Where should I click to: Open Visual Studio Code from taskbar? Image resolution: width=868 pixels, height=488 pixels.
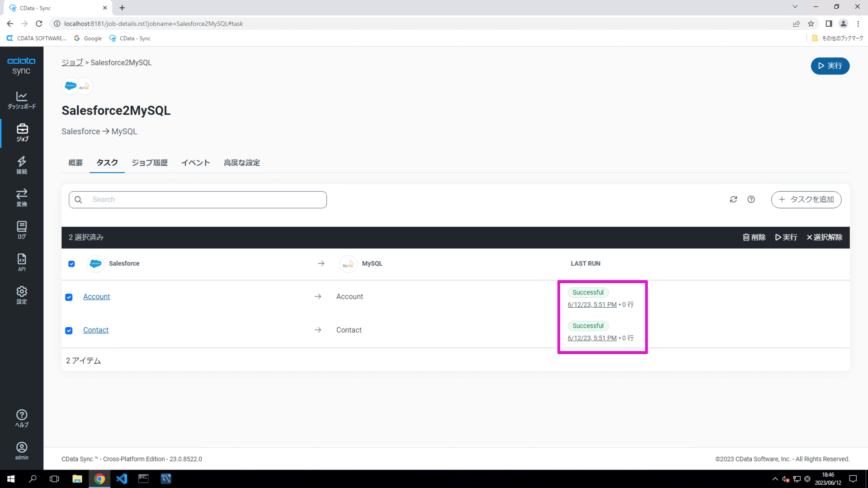(122, 479)
